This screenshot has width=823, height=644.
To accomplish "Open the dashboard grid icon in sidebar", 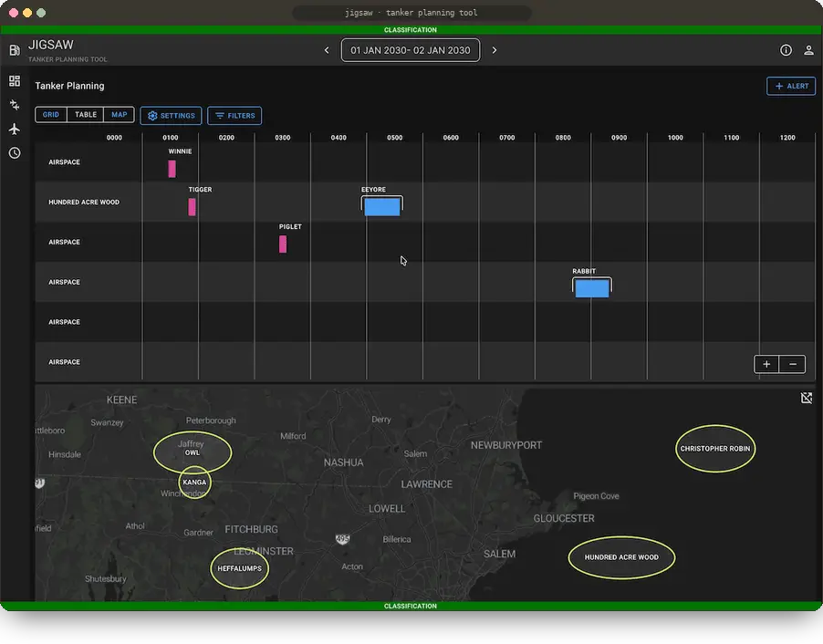I will pyautogui.click(x=15, y=81).
